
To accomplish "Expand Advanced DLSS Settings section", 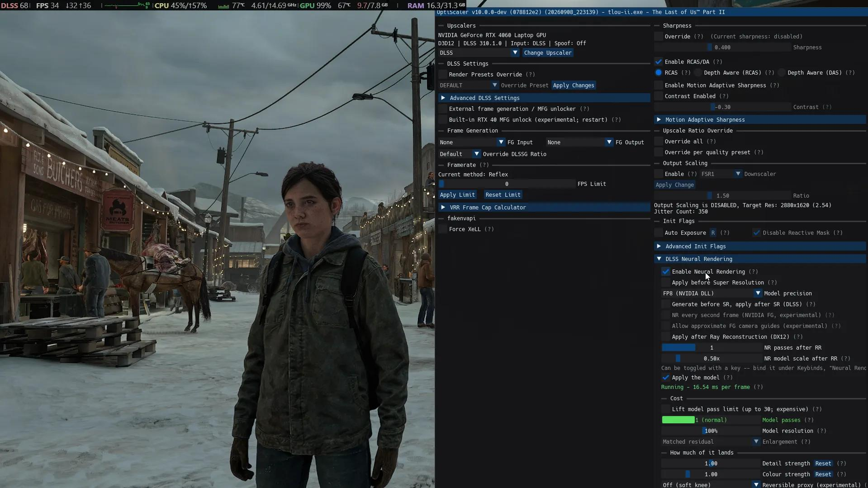I will [544, 98].
